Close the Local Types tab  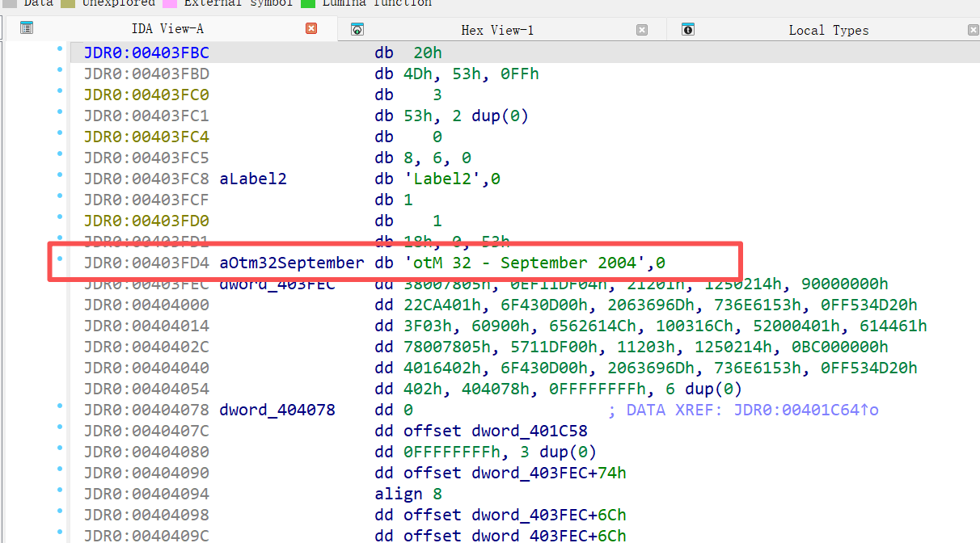click(x=973, y=30)
